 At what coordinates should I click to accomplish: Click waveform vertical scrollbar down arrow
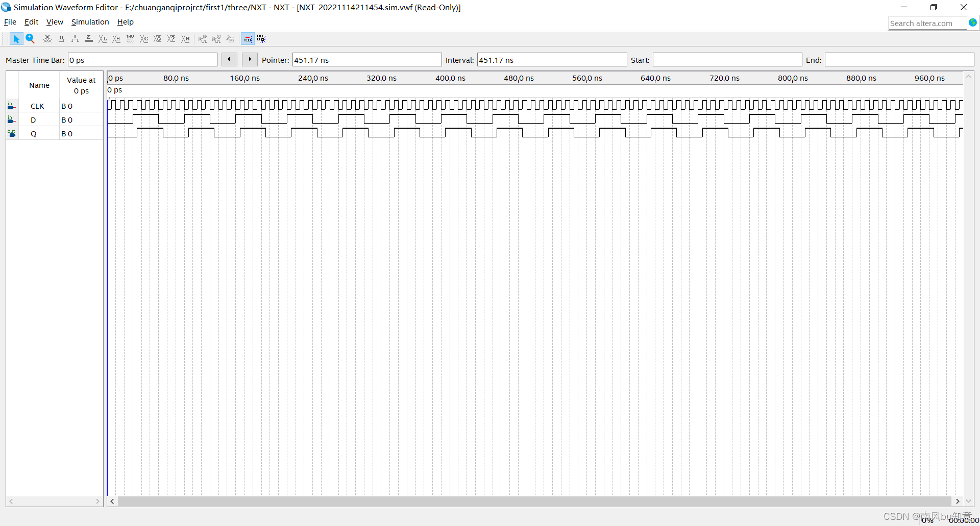(x=968, y=501)
